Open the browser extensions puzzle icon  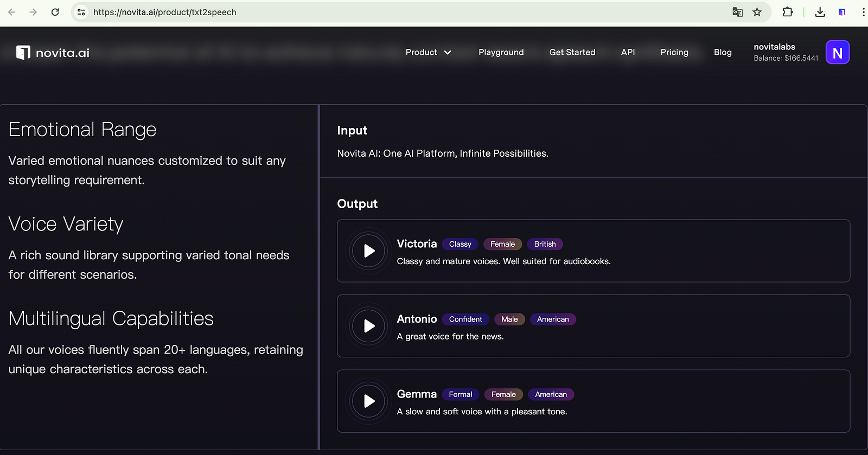788,12
